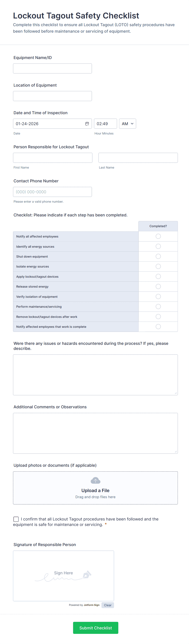Click the First Name field
Viewport: 189px width, 644px height.
click(x=52, y=157)
